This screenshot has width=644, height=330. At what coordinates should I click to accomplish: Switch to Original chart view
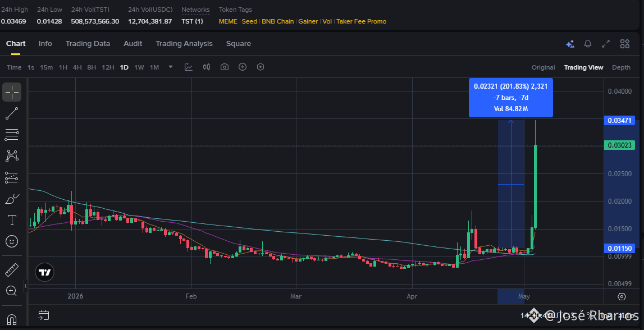coord(543,67)
